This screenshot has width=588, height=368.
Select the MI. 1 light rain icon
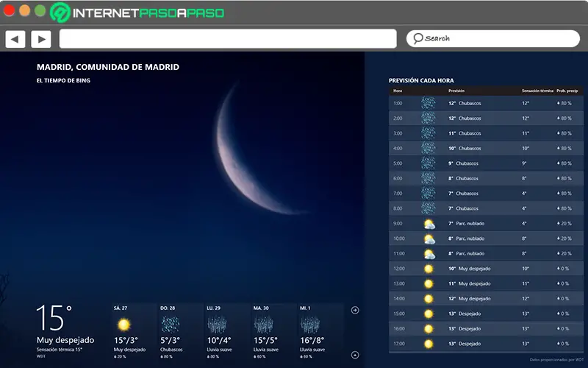tap(310, 325)
